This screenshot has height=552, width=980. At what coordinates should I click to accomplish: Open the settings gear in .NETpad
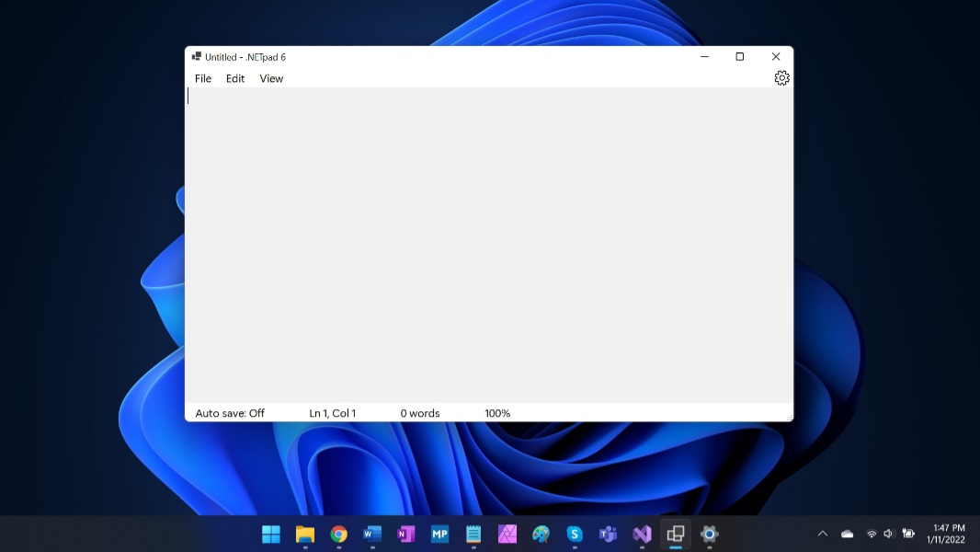781,78
